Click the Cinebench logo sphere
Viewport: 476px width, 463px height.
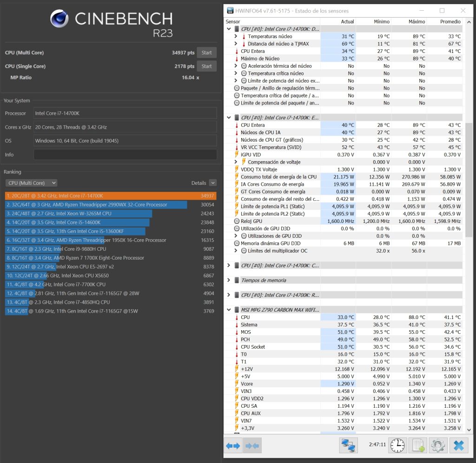[x=59, y=19]
